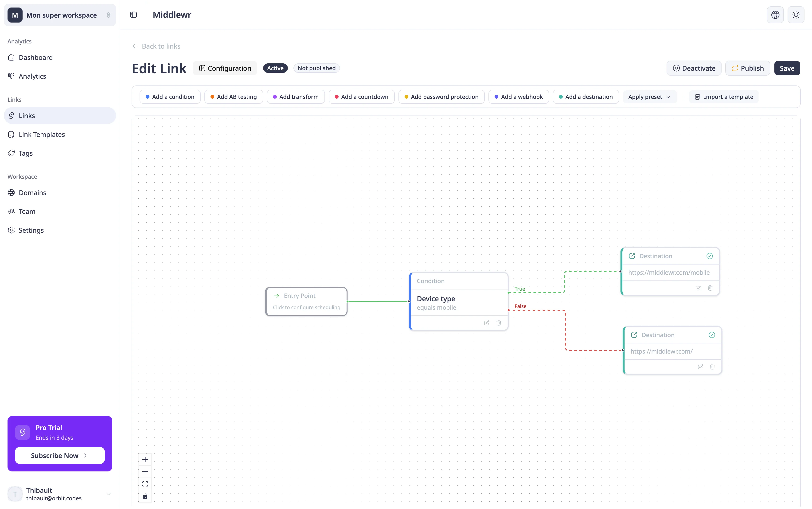Delete the https://middlewr.com/ destination node
Viewport: 812px width, 509px height.
pos(712,367)
